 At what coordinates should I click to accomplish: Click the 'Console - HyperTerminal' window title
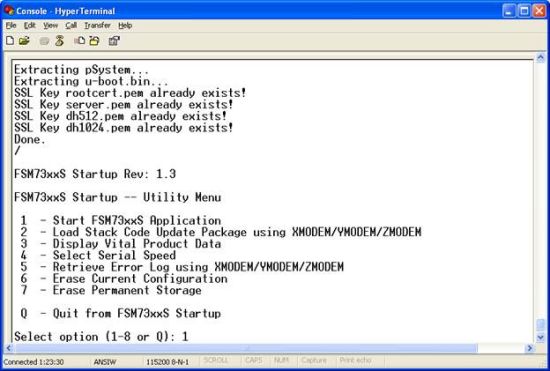[x=66, y=11]
